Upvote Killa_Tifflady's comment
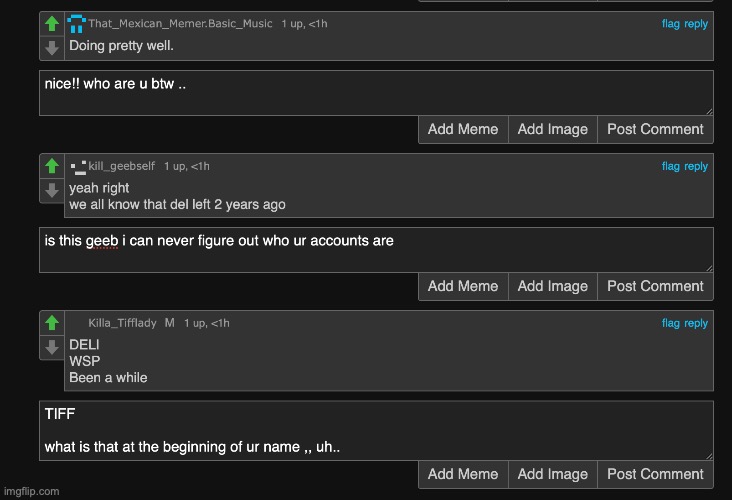 pos(52,323)
